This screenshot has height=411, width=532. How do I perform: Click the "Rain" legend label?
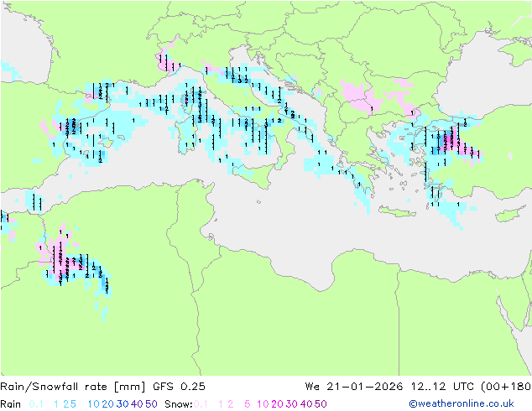coord(11,404)
